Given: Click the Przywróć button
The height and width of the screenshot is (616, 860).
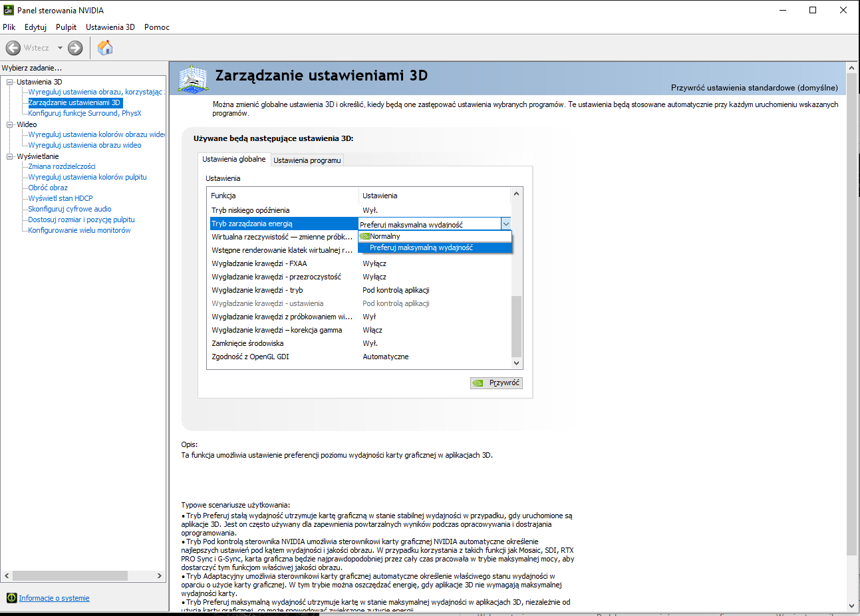Looking at the screenshot, I should (x=496, y=383).
